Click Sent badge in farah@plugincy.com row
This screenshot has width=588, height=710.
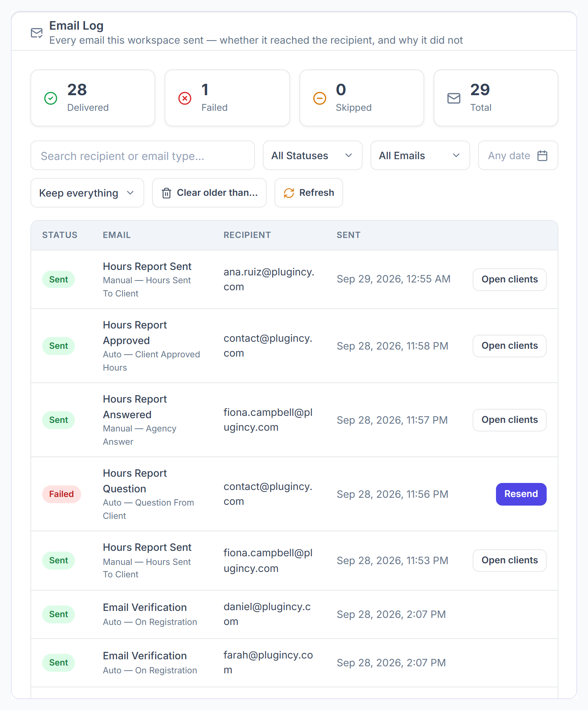[58, 663]
